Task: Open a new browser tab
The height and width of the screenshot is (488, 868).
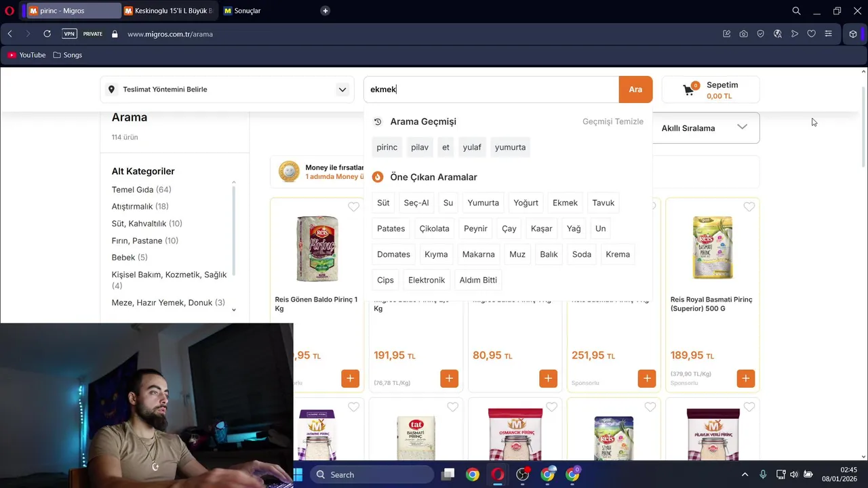Action: pos(325,11)
